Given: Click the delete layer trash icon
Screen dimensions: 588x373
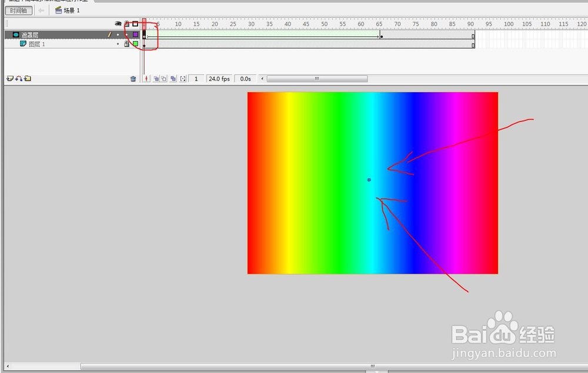Looking at the screenshot, I should [133, 79].
